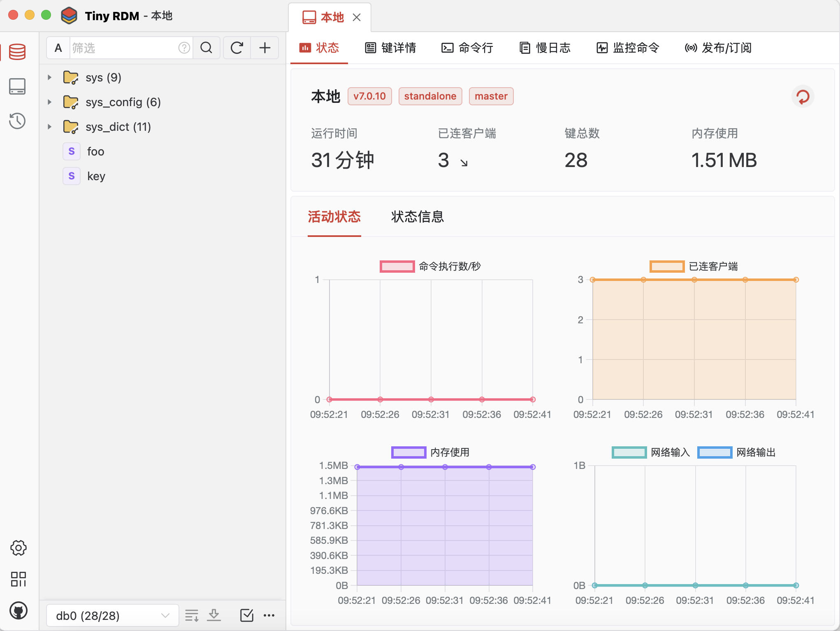This screenshot has height=631, width=840.
Task: Toggle the 网络输入 legend item
Action: pyautogui.click(x=651, y=452)
